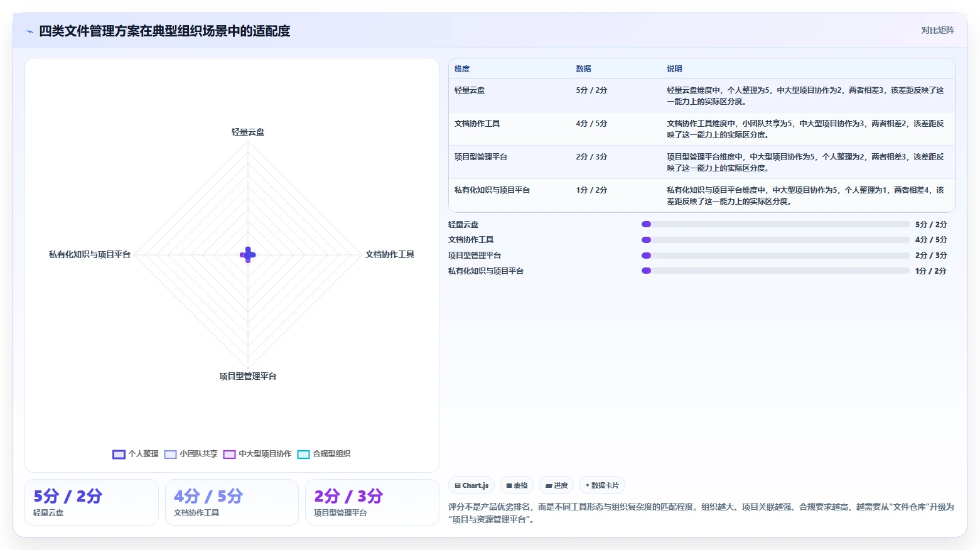Image resolution: width=980 pixels, height=550 pixels.
Task: Click the 文档协作工具 radar axis label
Action: pyautogui.click(x=390, y=254)
